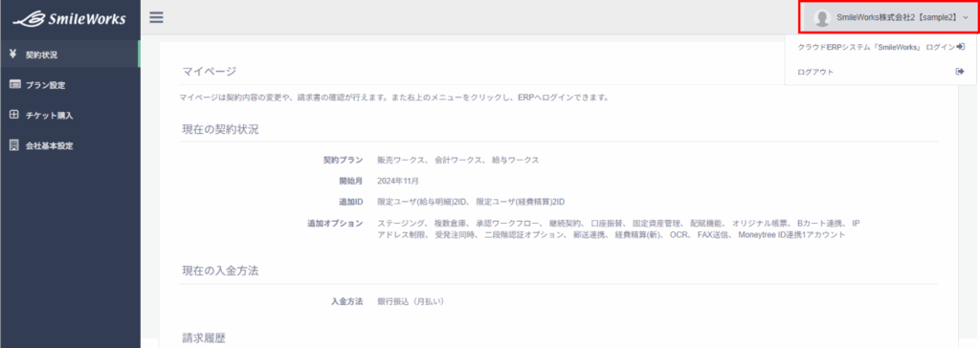
Task: Click the 請求履歴 heading
Action: 203,338
